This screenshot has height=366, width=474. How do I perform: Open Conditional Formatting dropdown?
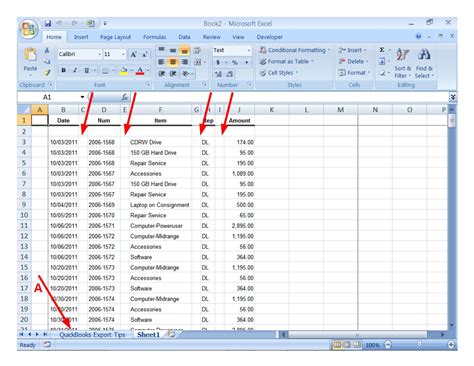pos(295,50)
